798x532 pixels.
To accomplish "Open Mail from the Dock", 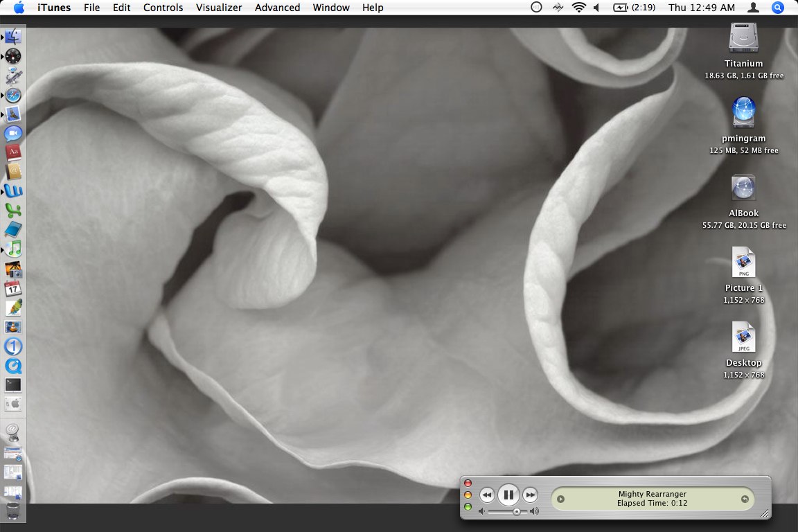I will (13, 114).
